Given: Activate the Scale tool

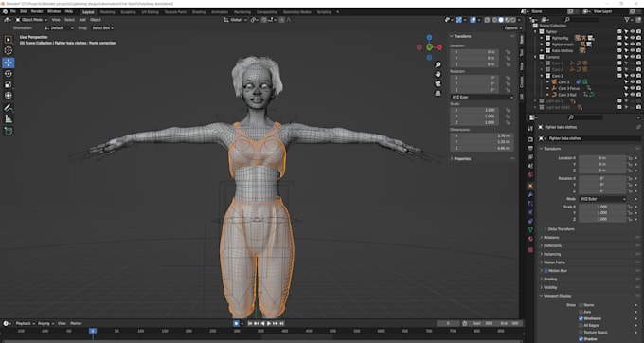Looking at the screenshot, I should point(9,84).
